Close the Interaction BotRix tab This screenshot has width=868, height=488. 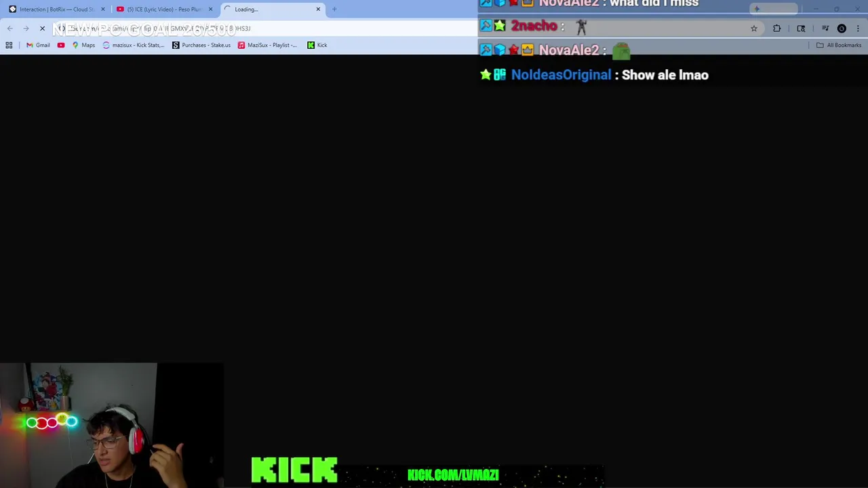click(x=103, y=9)
